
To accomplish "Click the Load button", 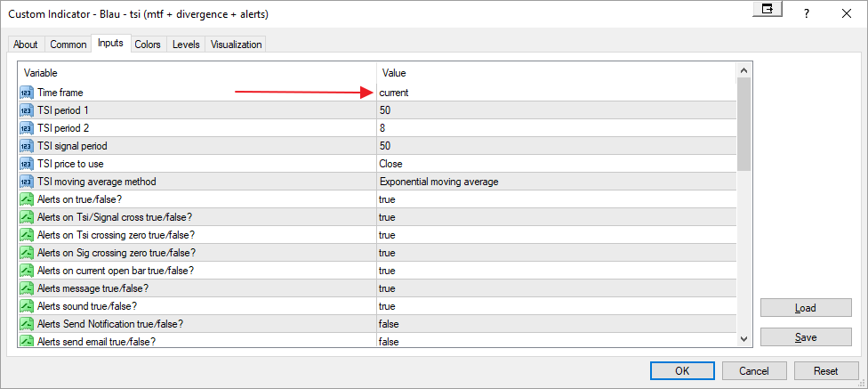I will point(805,308).
